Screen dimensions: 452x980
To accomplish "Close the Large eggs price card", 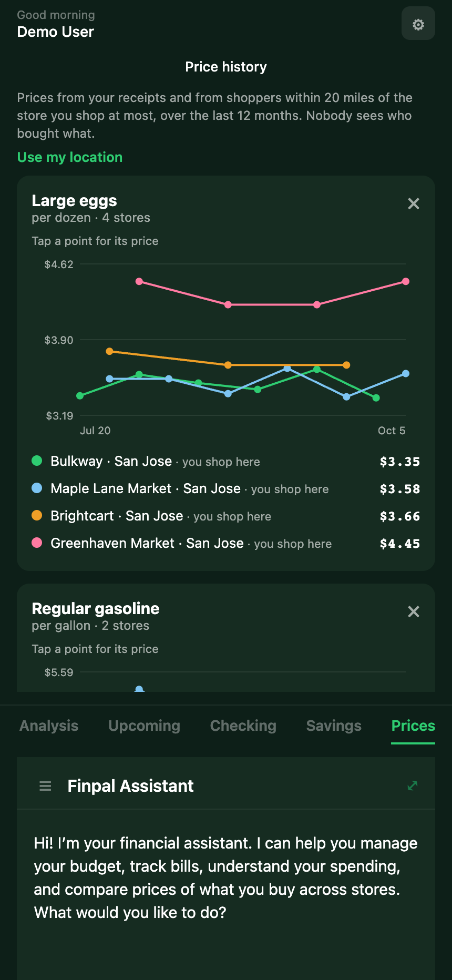I will pyautogui.click(x=414, y=203).
